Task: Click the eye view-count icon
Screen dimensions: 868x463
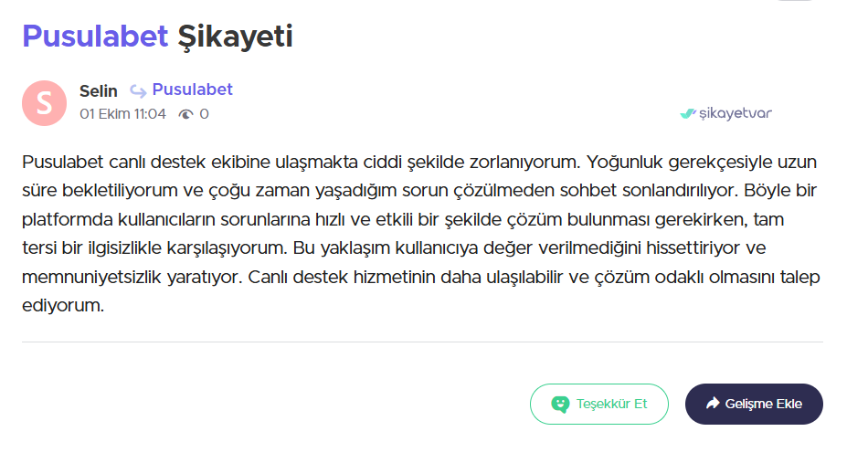Action: [x=186, y=114]
